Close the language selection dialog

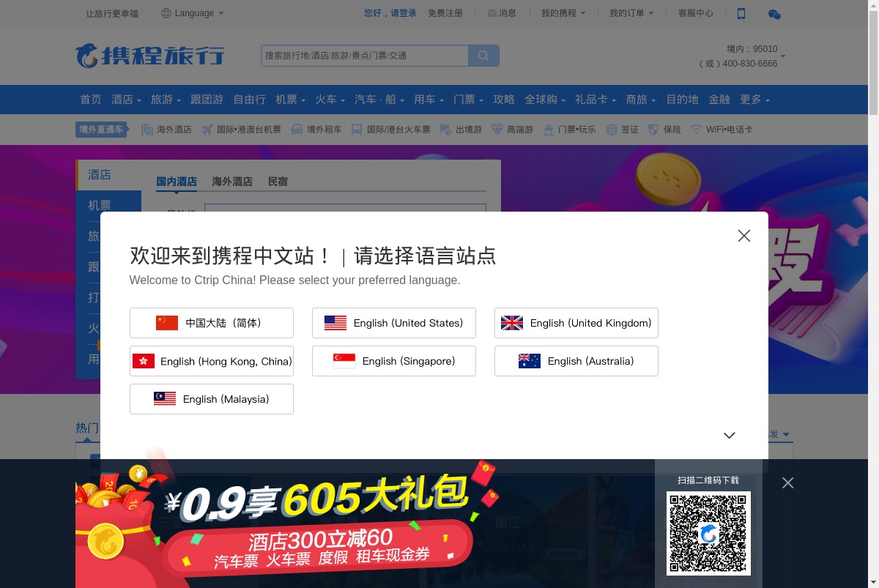(x=744, y=236)
